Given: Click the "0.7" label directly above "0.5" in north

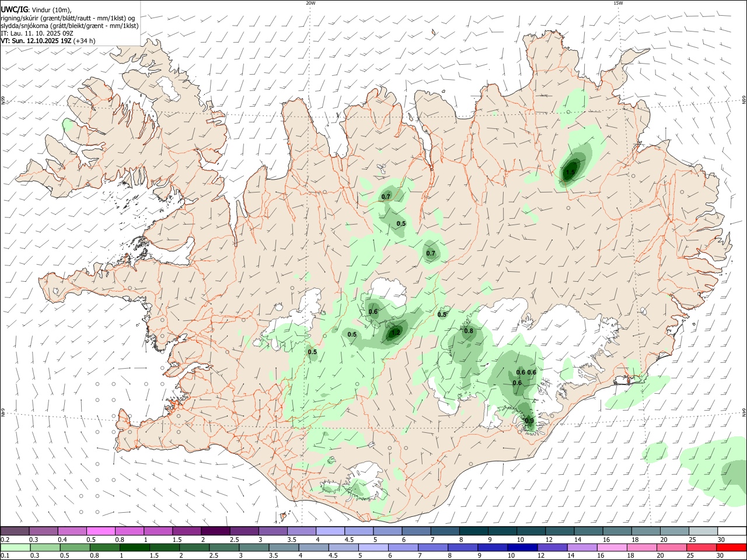Looking at the screenshot, I should (386, 197).
